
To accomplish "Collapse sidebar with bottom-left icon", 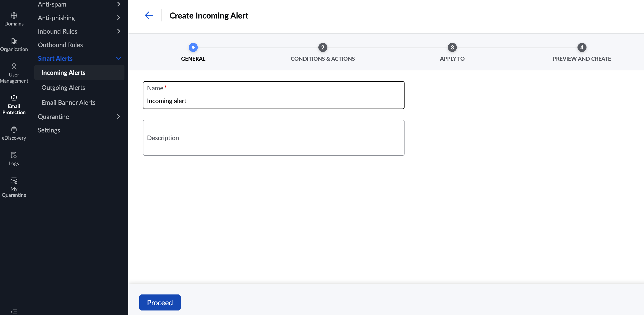I will pos(14,311).
